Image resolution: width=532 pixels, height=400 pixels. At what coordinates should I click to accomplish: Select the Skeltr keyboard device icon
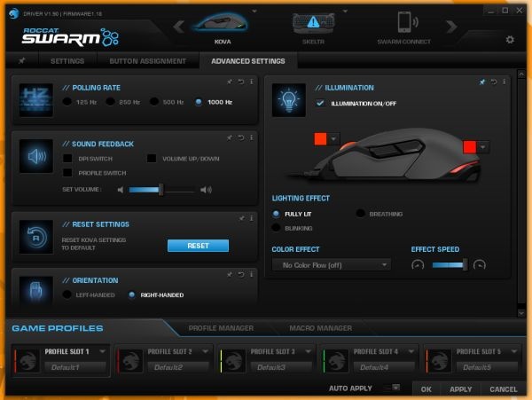313,23
